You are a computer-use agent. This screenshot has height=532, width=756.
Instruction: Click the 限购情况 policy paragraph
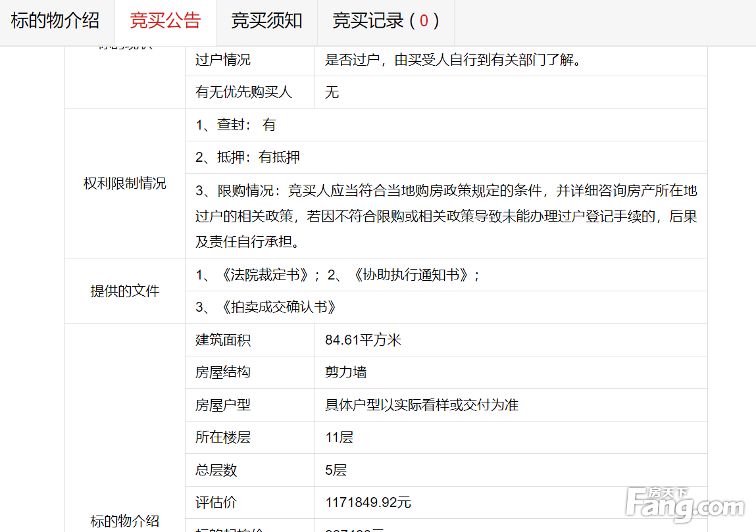[x=445, y=216]
